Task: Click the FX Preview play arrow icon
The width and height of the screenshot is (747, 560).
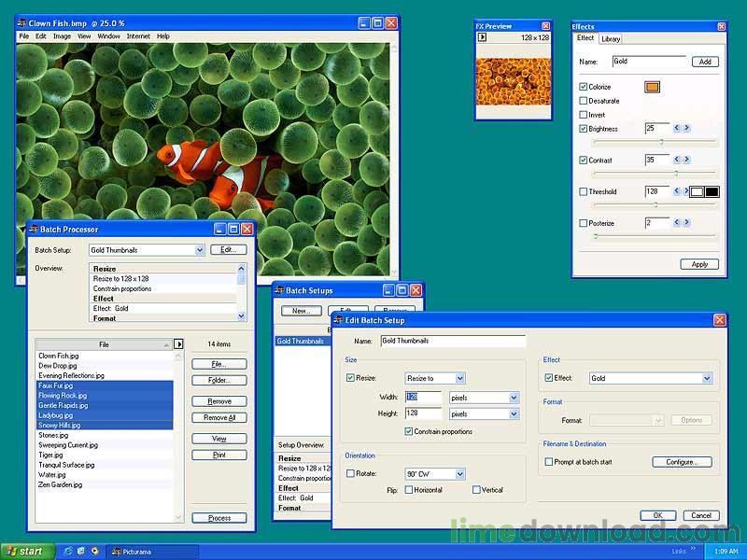Action: point(482,38)
